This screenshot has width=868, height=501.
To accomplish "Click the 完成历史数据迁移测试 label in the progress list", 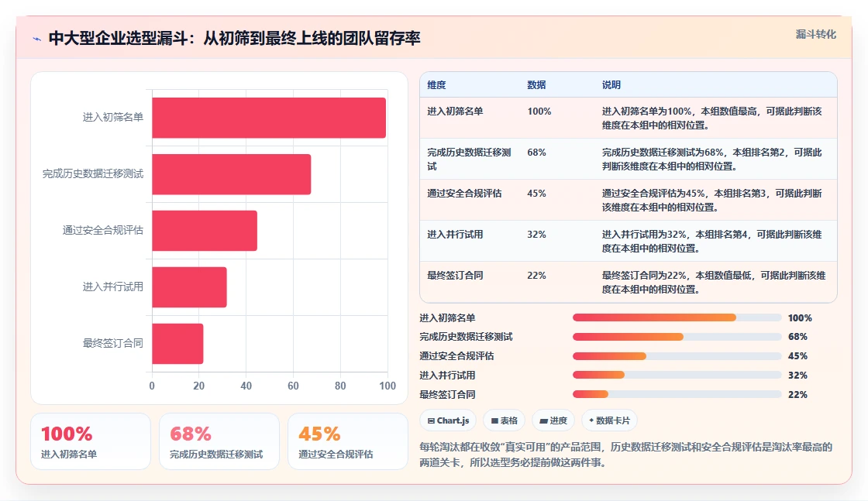I will (x=466, y=337).
